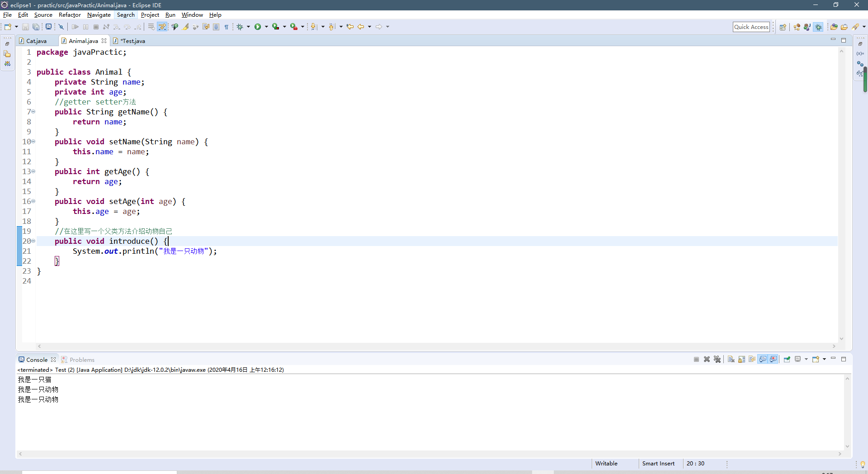Open the Debug launch dropdown arrow
Screen dimensions: 868x474
click(x=248, y=27)
